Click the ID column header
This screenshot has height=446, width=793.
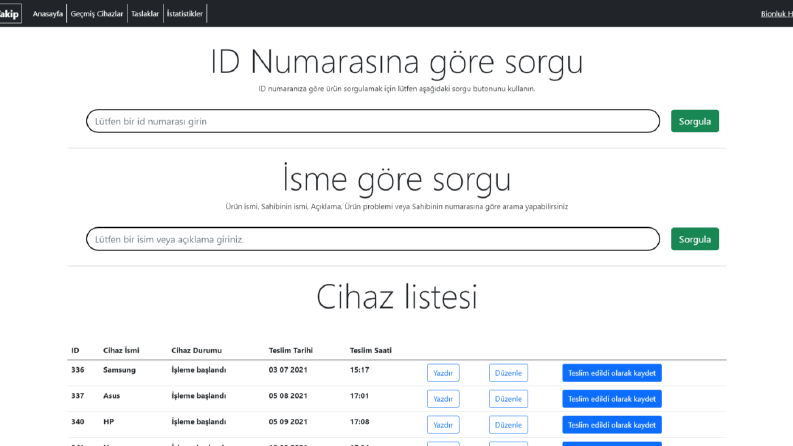[x=75, y=350]
